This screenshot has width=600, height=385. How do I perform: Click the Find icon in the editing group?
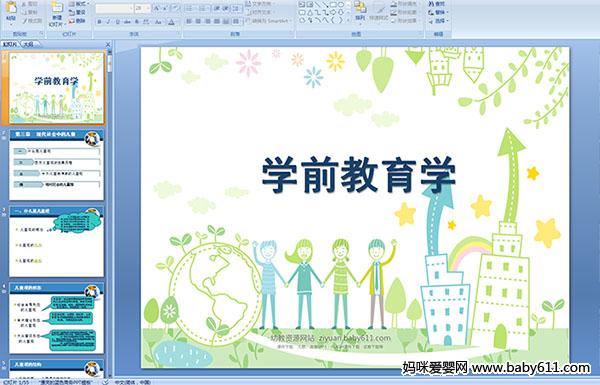pos(437,4)
